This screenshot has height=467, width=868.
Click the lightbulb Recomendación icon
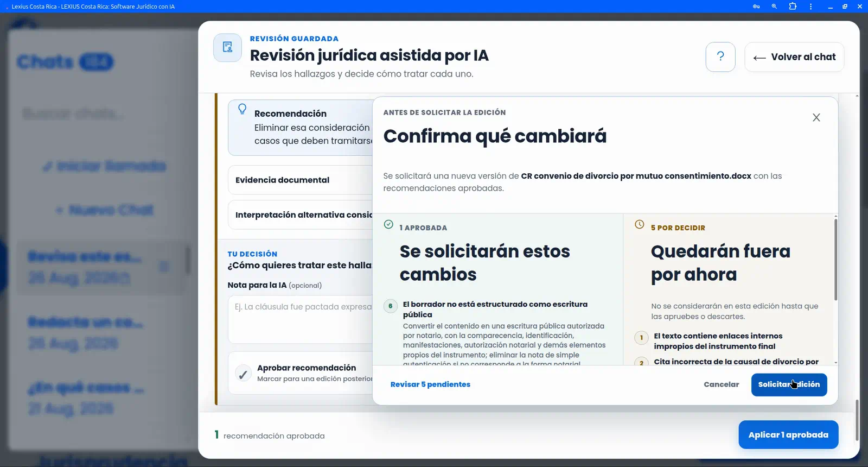tap(242, 109)
